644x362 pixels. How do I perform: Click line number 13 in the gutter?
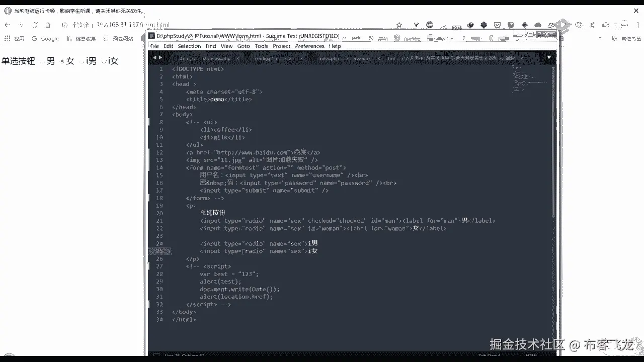click(x=159, y=160)
